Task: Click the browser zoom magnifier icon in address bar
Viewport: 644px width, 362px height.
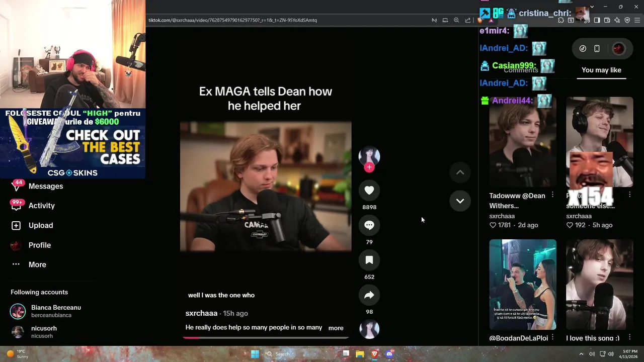Action: coord(456,20)
